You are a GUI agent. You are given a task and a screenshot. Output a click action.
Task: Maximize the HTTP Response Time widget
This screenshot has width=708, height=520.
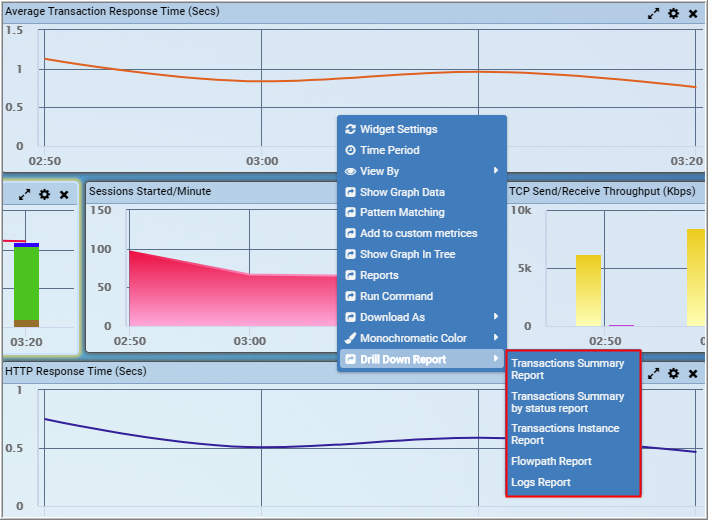pyautogui.click(x=653, y=373)
